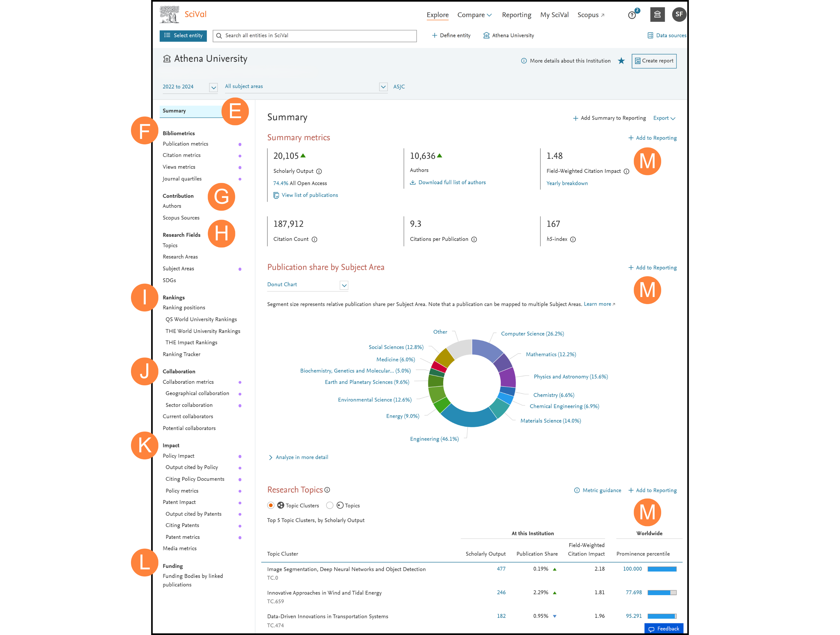Click the Publication metrics sidebar item
Screen dimensions: 840x635
pos(185,144)
